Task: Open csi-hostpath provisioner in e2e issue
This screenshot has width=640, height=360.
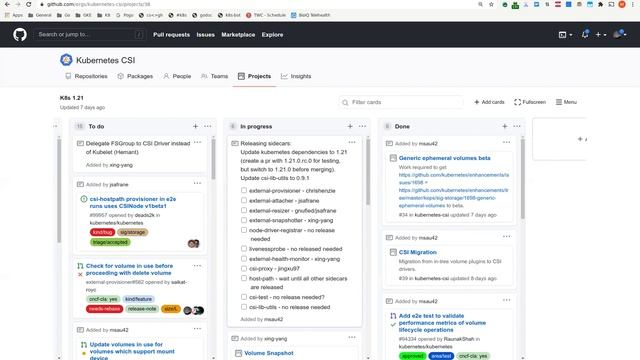Action: [x=133, y=202]
